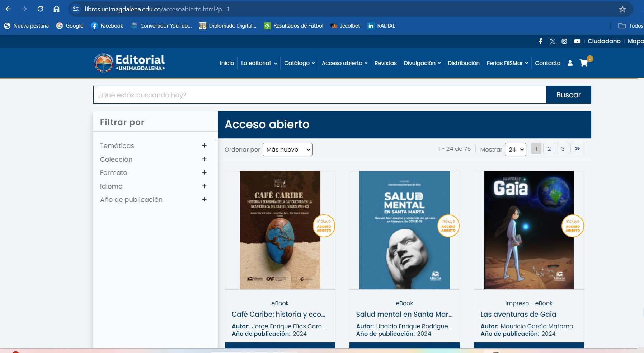644x353 pixels.
Task: Expand the Temáticas filter
Action: (204, 145)
